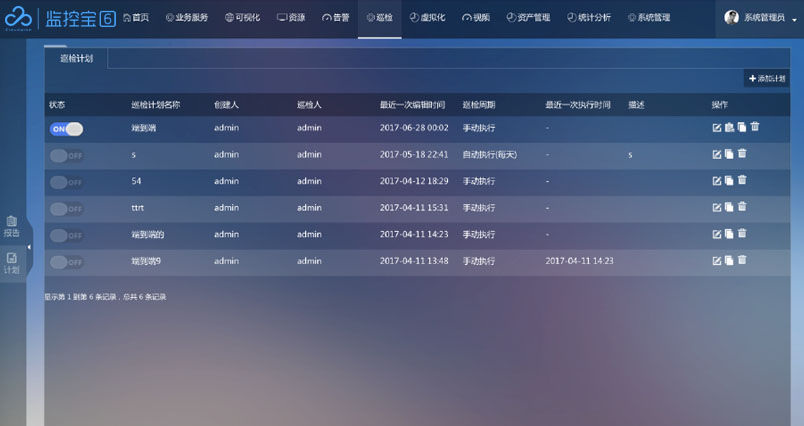The height and width of the screenshot is (426, 804).
Task: Go to the 资产管理 menu
Action: (x=528, y=18)
